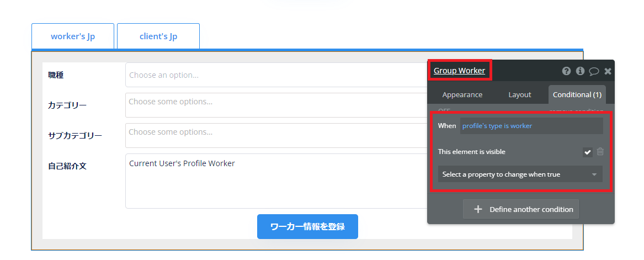The width and height of the screenshot is (644, 260).
Task: Close the Group Worker property panel
Action: [608, 71]
